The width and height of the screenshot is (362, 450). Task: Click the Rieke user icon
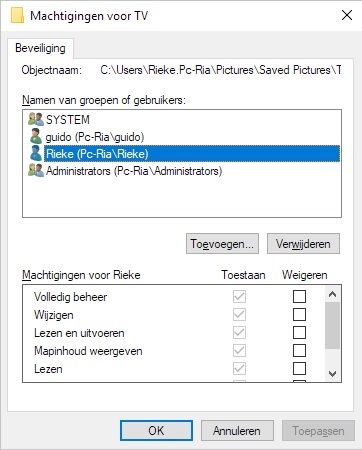click(x=36, y=153)
